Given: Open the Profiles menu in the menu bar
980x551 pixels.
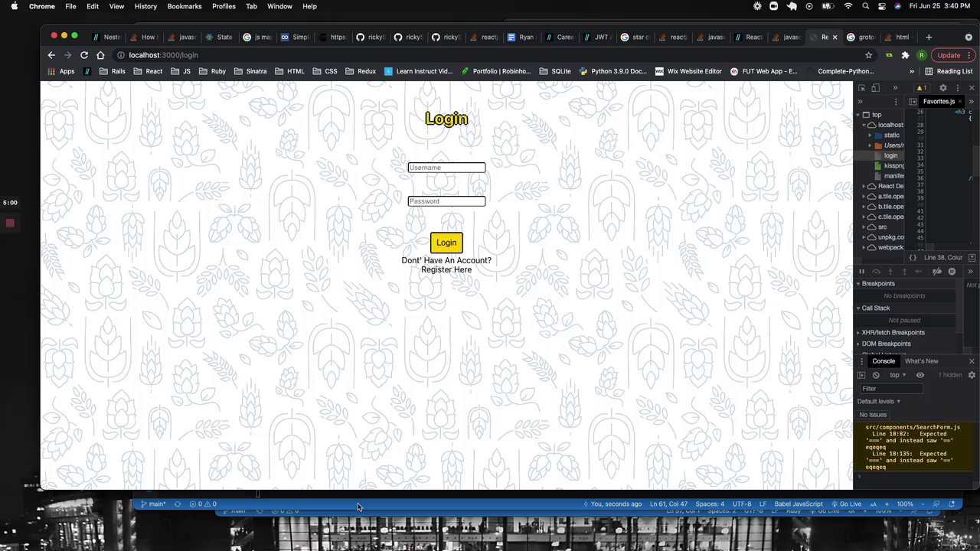Looking at the screenshot, I should pos(224,6).
